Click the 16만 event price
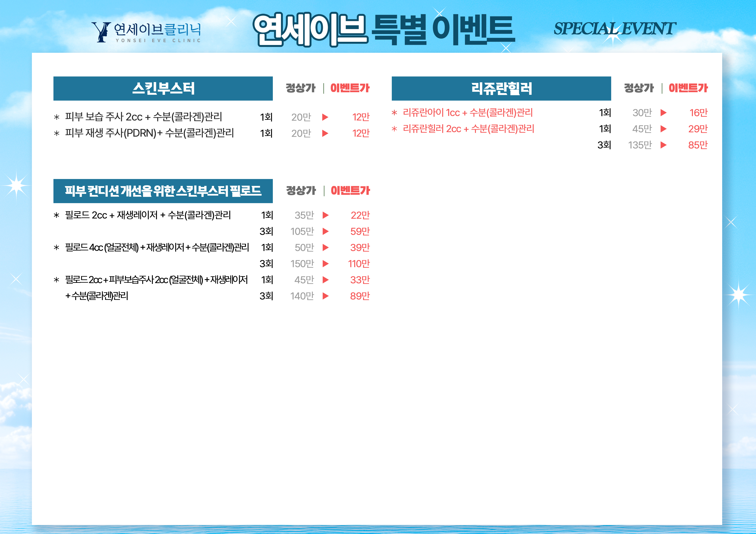This screenshot has height=534, width=756. coord(698,112)
